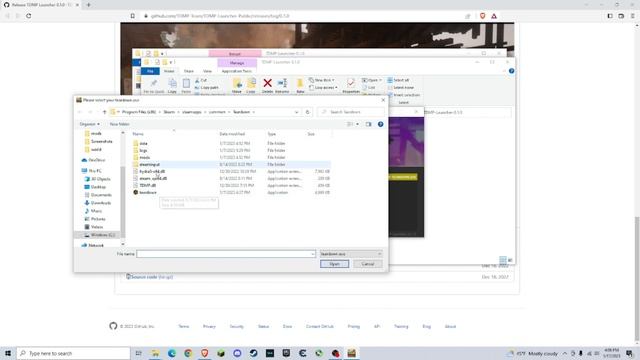Viewport: 640px width, 360px height.
Task: Click the dialog Back arrow
Action: 80,112
